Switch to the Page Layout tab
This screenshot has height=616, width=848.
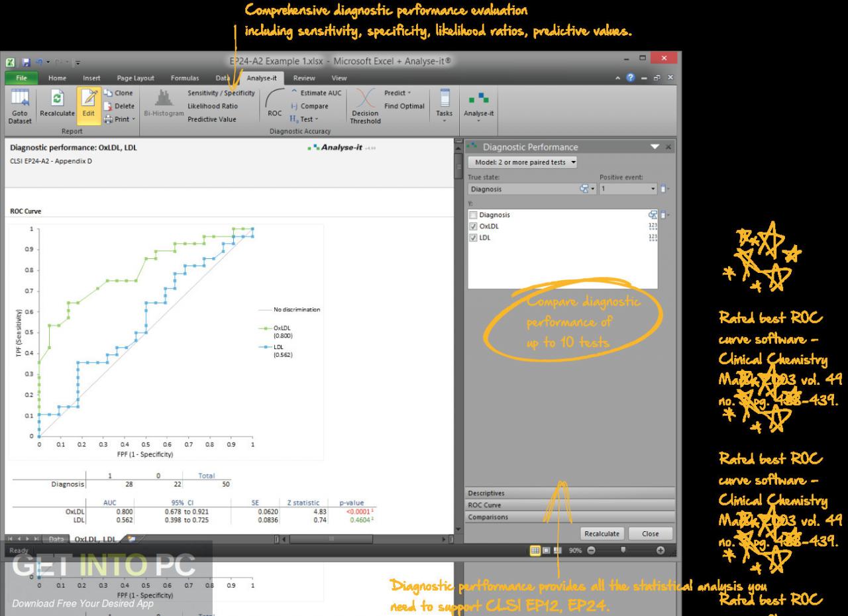pos(135,78)
